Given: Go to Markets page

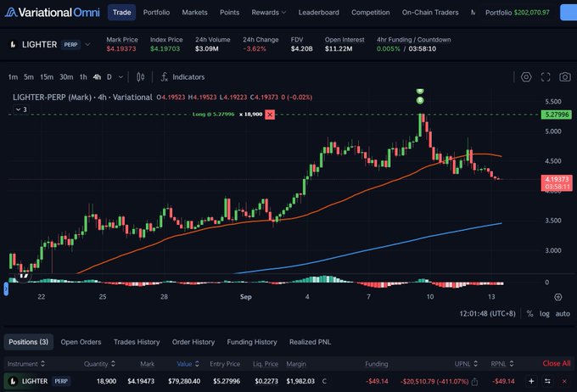Looking at the screenshot, I should click(194, 13).
